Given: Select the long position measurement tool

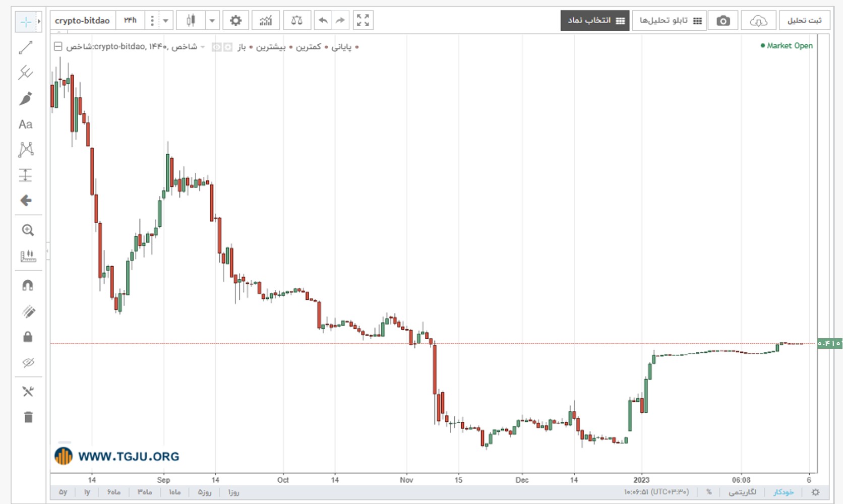Looking at the screenshot, I should click(x=26, y=175).
